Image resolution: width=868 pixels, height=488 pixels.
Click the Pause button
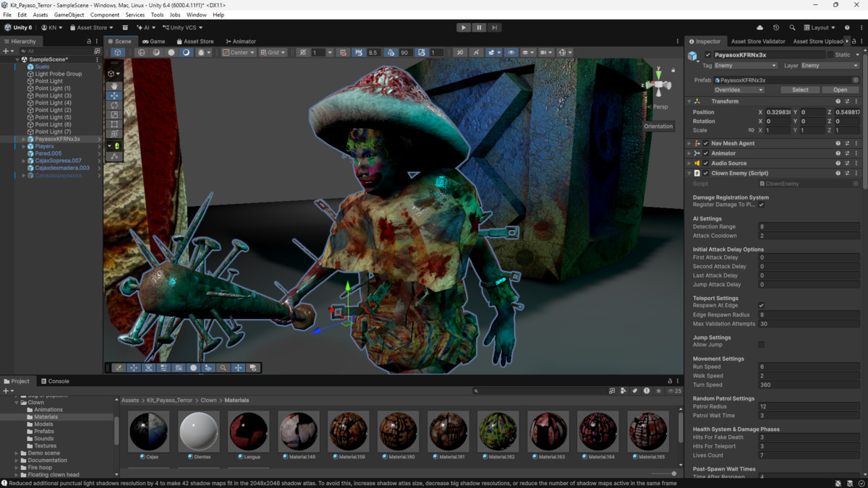coord(479,27)
